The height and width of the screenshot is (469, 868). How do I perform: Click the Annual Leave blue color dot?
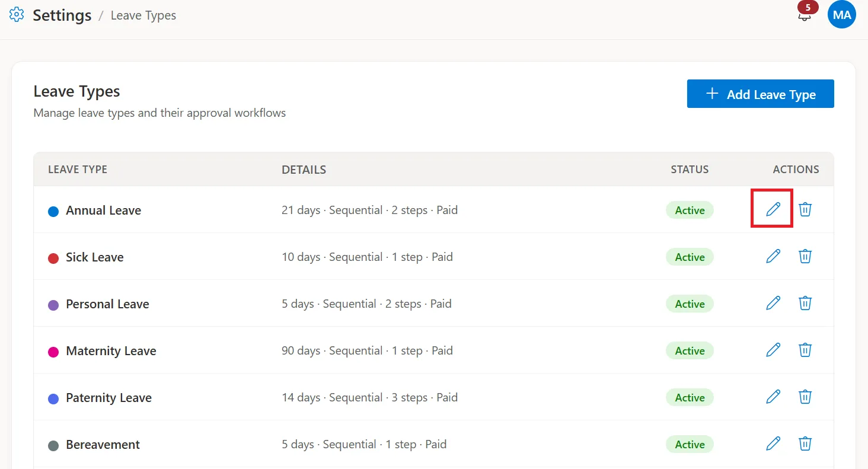point(53,211)
